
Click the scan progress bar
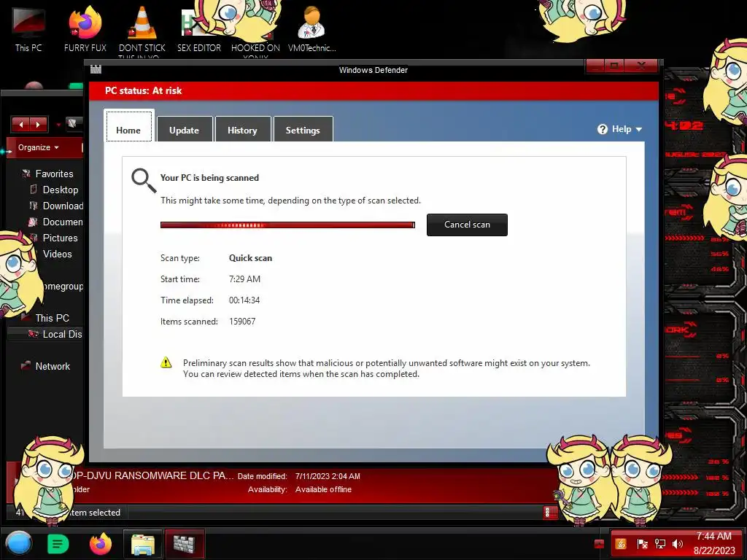click(x=287, y=225)
